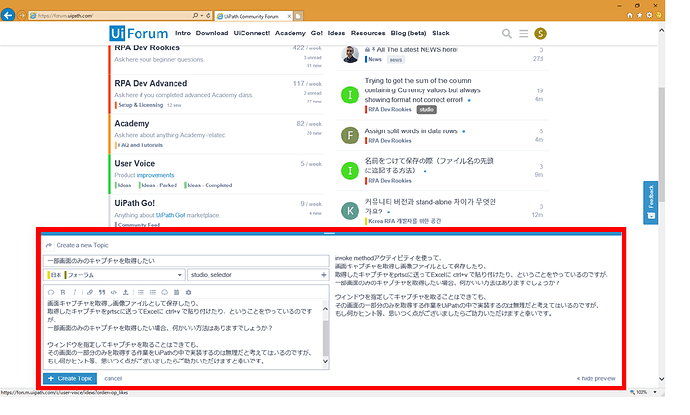This screenshot has height=415, width=690.
Task: Open a new browser tab
Action: tap(298, 16)
